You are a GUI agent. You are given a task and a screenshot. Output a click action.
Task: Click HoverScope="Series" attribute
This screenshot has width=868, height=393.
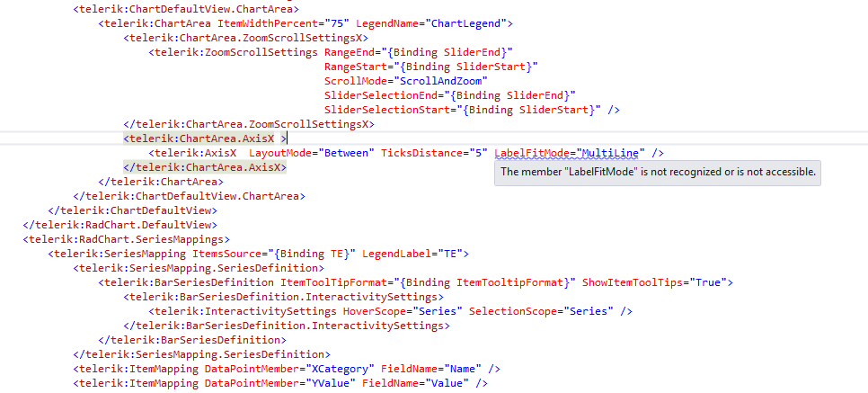pyautogui.click(x=403, y=311)
